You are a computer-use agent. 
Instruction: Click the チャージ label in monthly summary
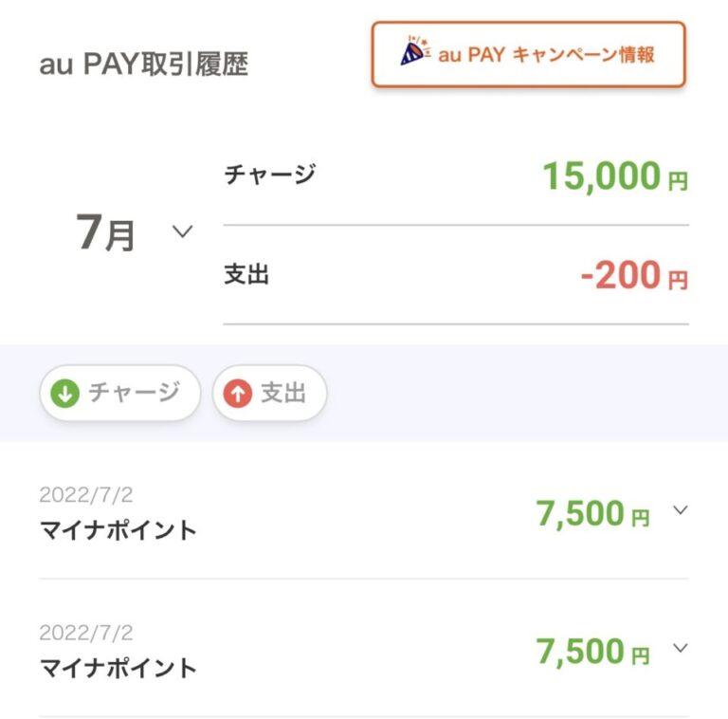click(x=269, y=175)
